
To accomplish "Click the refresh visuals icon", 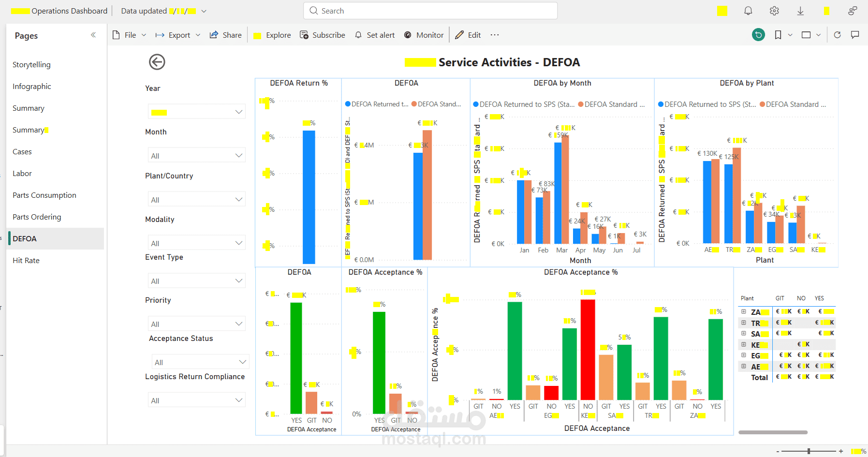I will [x=838, y=35].
